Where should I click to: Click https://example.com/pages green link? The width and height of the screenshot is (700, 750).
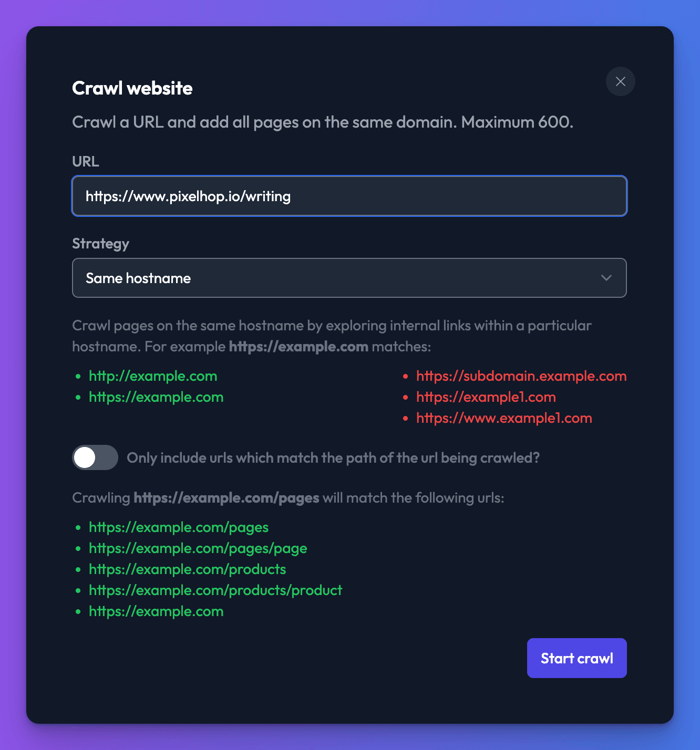[179, 527]
